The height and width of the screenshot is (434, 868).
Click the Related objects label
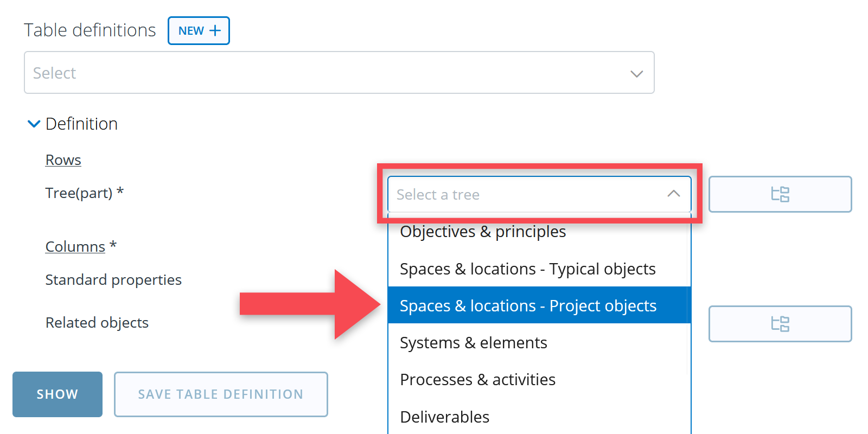(x=97, y=323)
